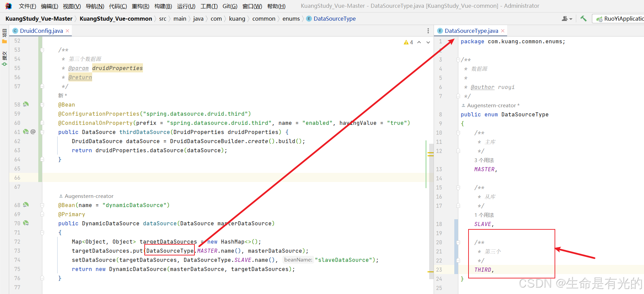Open the 文件(F) File menu
644x294 pixels.
pos(27,6)
